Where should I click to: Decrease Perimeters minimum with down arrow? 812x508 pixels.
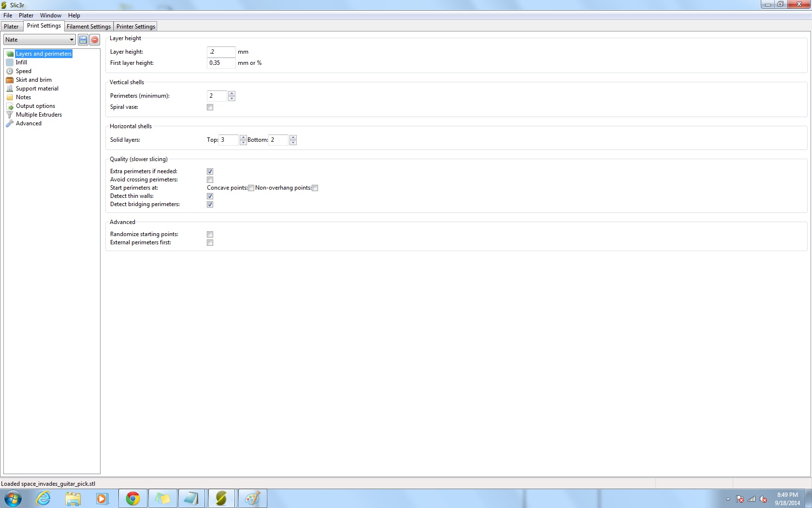[232, 99]
